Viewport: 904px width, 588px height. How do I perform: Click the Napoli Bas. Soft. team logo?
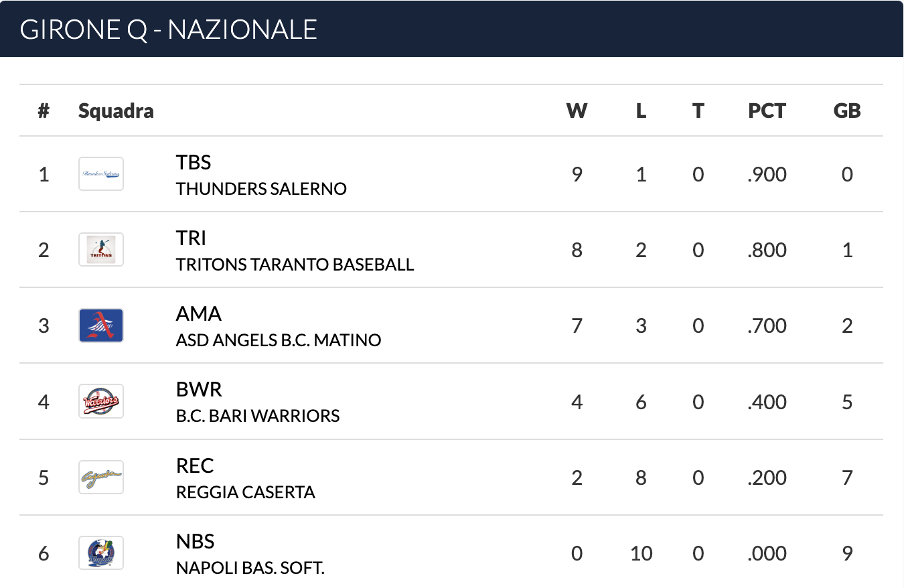pos(101,553)
